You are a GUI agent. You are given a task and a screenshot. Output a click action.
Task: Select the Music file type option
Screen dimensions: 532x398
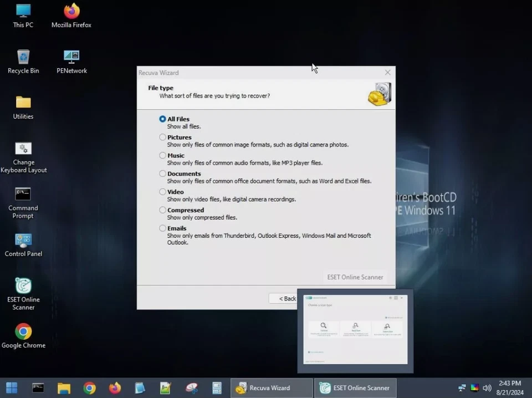click(x=162, y=155)
